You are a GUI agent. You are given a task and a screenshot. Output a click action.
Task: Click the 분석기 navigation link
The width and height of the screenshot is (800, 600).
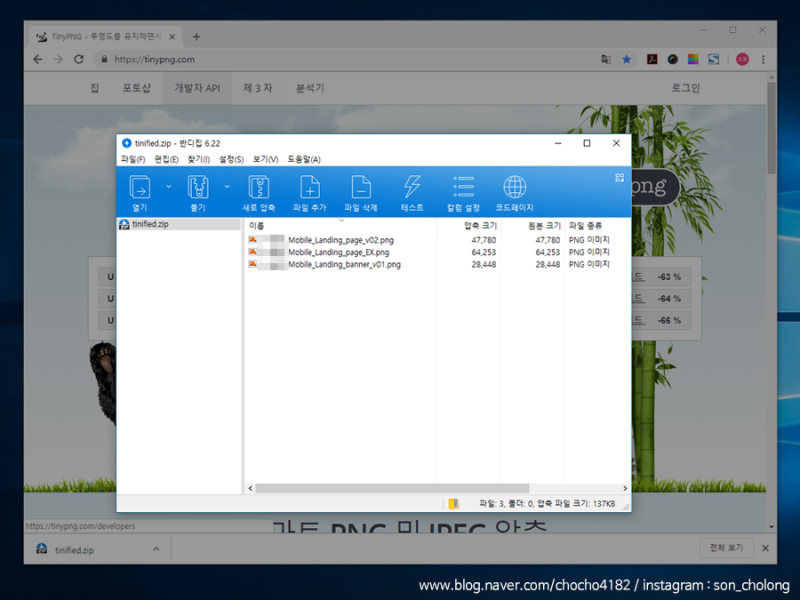310,88
